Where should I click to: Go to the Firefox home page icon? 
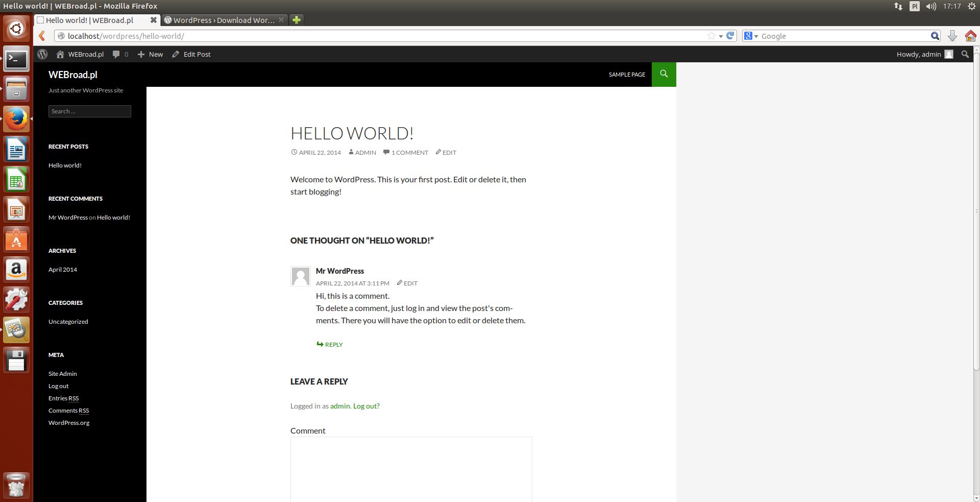click(970, 36)
